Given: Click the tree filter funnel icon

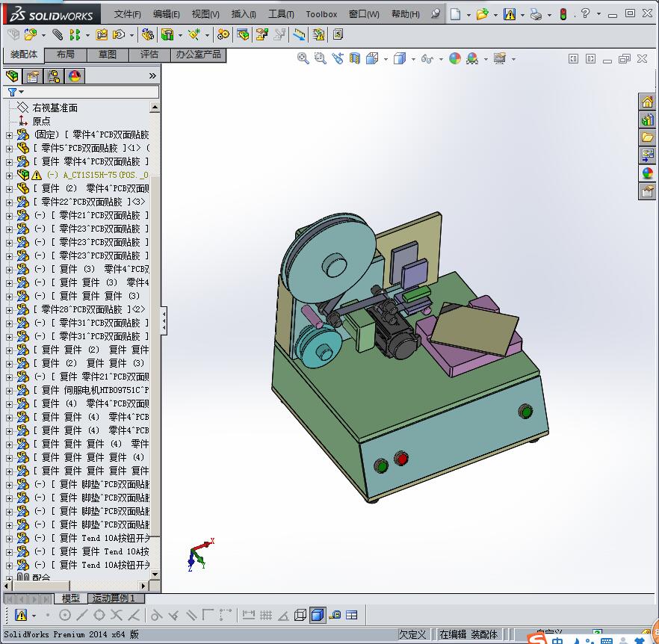Looking at the screenshot, I should [x=12, y=92].
